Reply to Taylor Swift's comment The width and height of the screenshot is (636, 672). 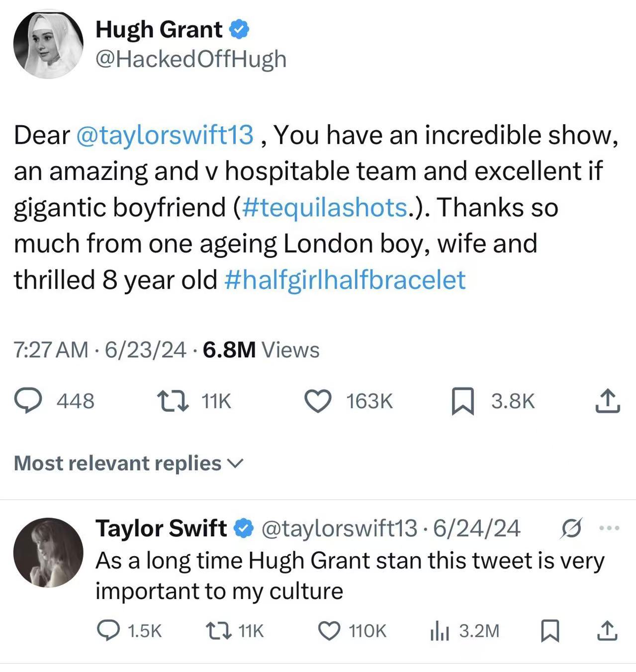pos(108,631)
